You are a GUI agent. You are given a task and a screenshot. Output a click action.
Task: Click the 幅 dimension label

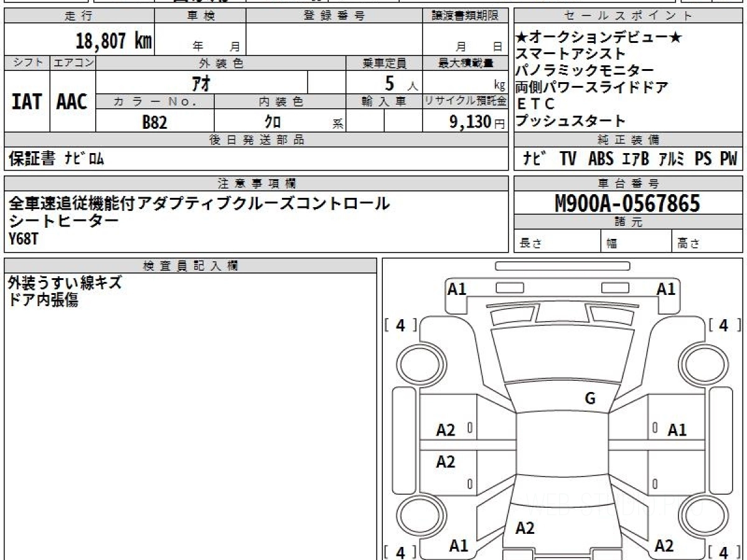612,243
